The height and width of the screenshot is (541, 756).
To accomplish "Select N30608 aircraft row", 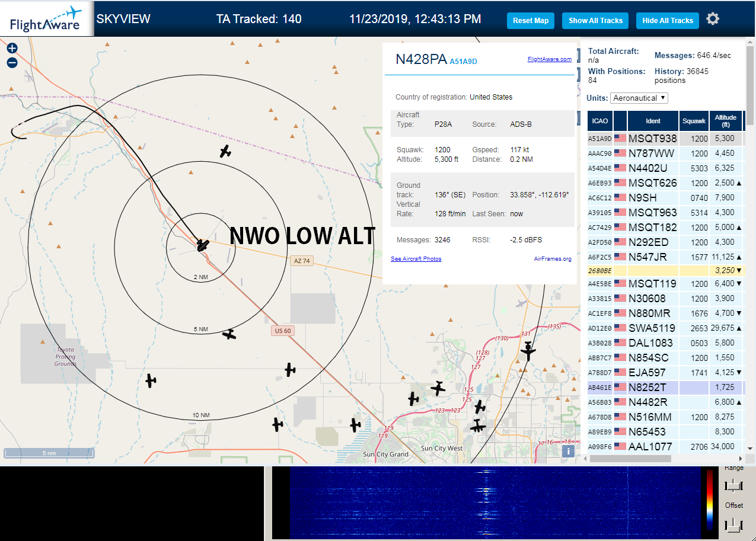I will 665,299.
